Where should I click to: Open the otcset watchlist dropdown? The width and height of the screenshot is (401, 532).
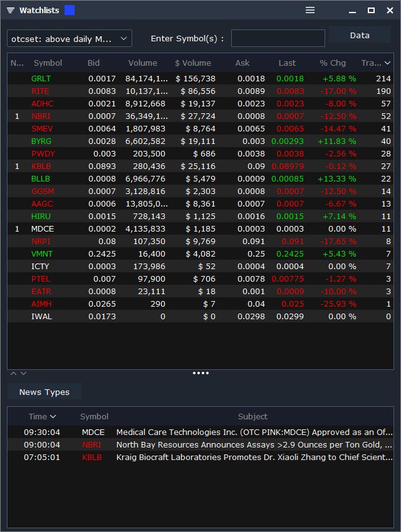pyautogui.click(x=70, y=39)
